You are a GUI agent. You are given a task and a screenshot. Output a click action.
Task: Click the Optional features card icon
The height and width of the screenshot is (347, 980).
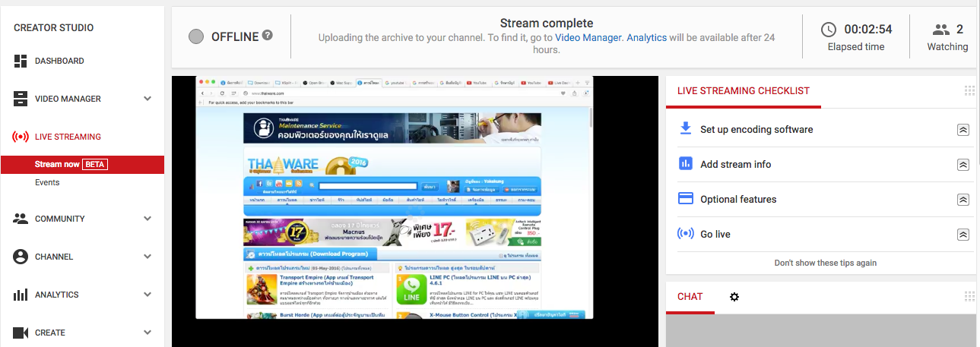pyautogui.click(x=685, y=199)
